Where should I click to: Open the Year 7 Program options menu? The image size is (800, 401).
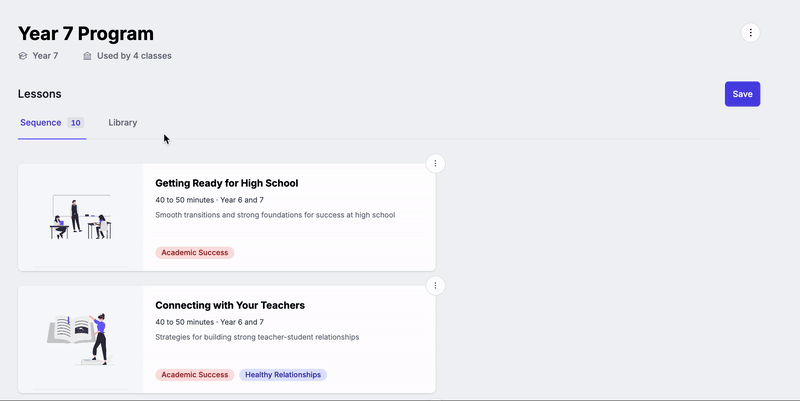click(750, 33)
